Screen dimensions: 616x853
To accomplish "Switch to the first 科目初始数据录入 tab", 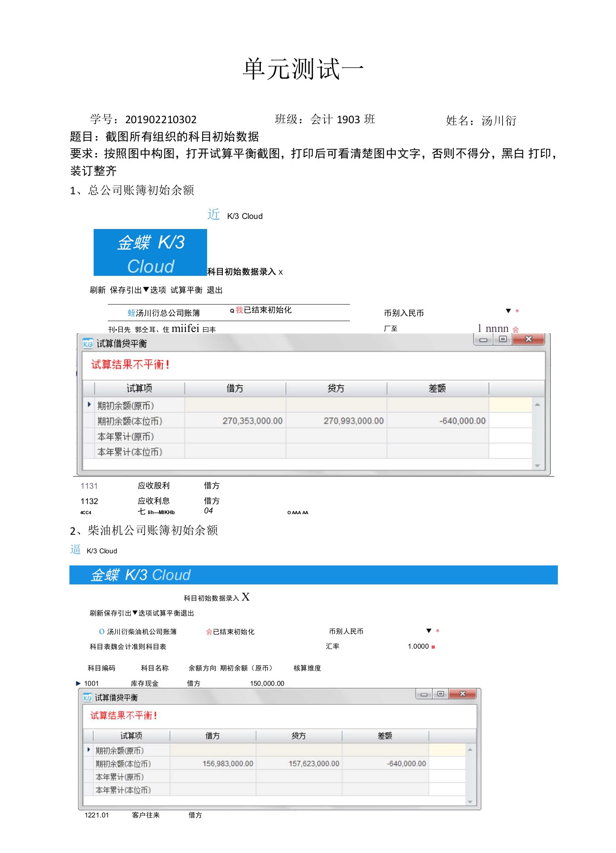I will (241, 272).
